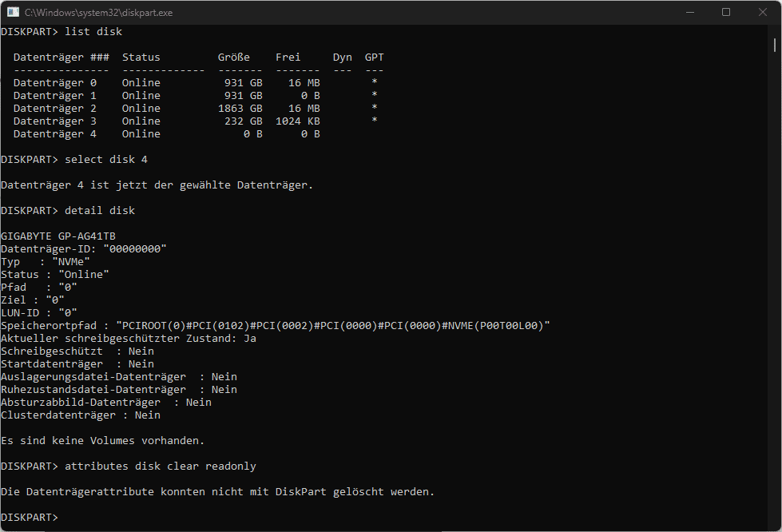Screen dimensions: 782x532
Task: Click 'Es sind keine Volumes vorhanden' message
Action: point(103,441)
